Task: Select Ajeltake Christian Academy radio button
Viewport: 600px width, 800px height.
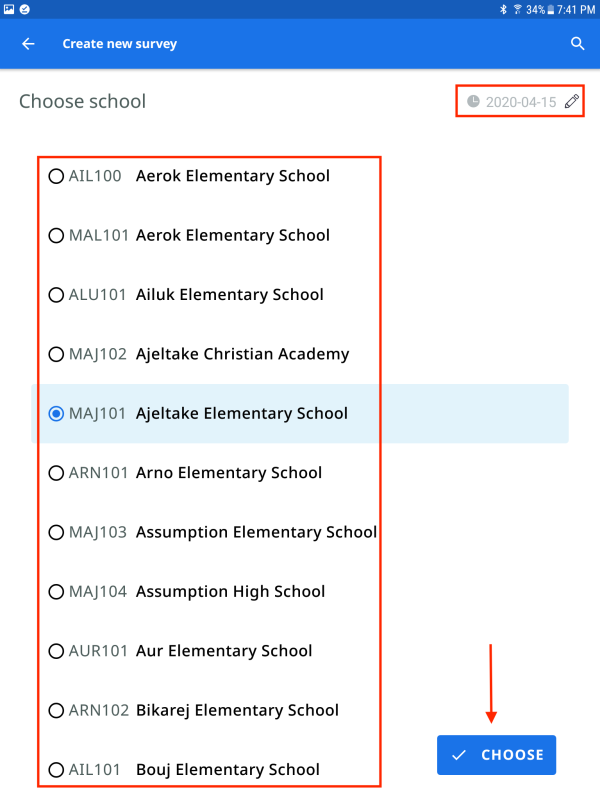Action: pos(57,354)
